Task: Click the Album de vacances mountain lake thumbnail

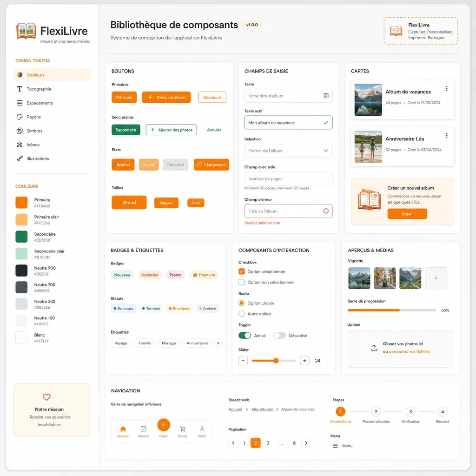Action: pyautogui.click(x=368, y=99)
